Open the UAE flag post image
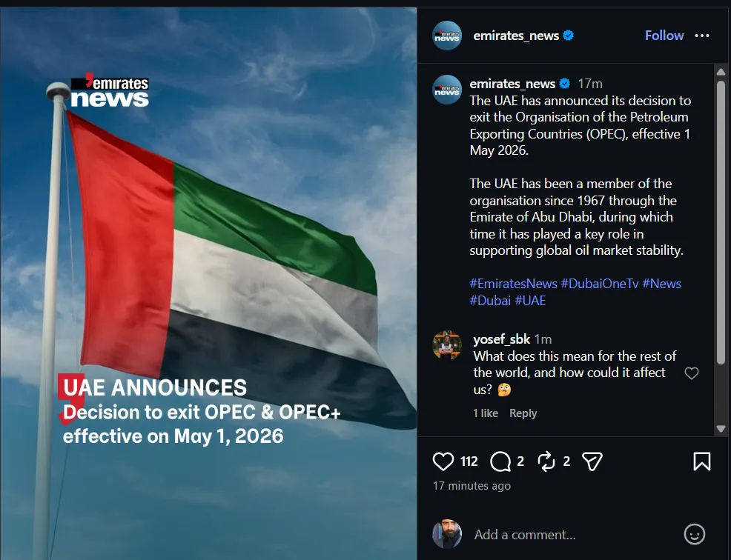This screenshot has width=731, height=560. [208, 283]
